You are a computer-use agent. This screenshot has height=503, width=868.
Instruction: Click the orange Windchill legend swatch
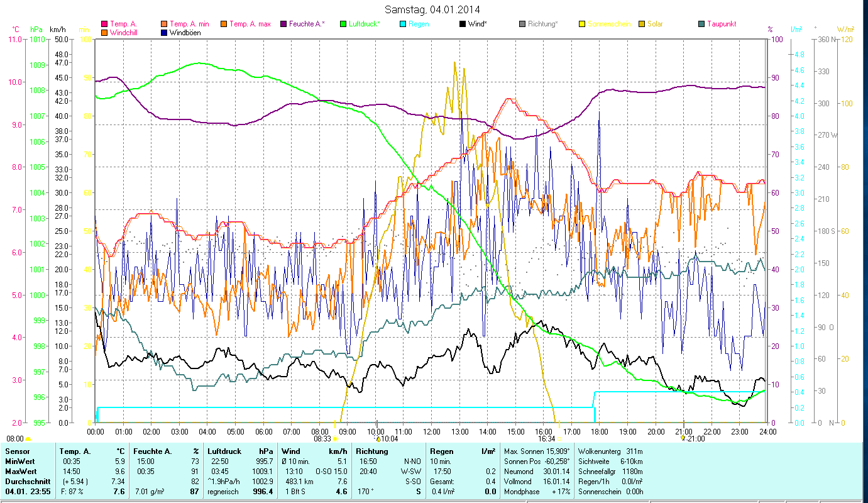pyautogui.click(x=104, y=33)
